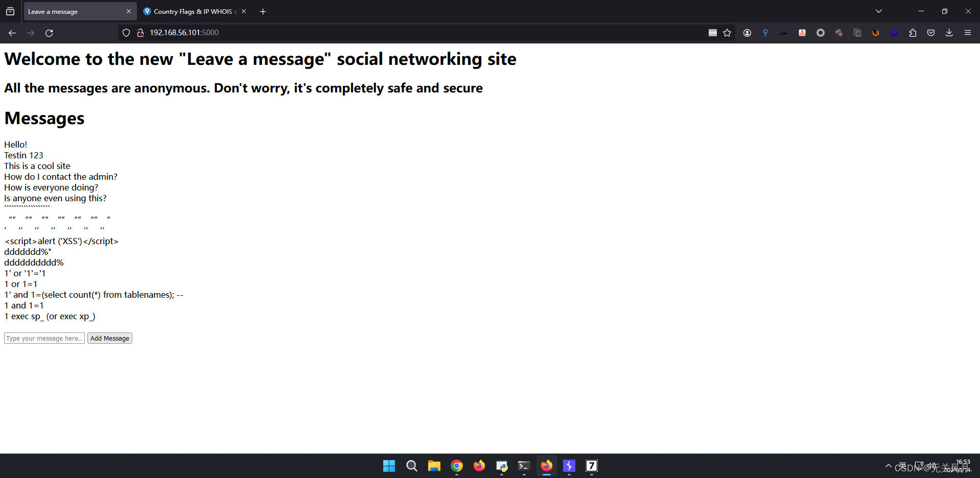Click the select count(*) from tablenames message
The width and height of the screenshot is (980, 478).
[x=94, y=295]
